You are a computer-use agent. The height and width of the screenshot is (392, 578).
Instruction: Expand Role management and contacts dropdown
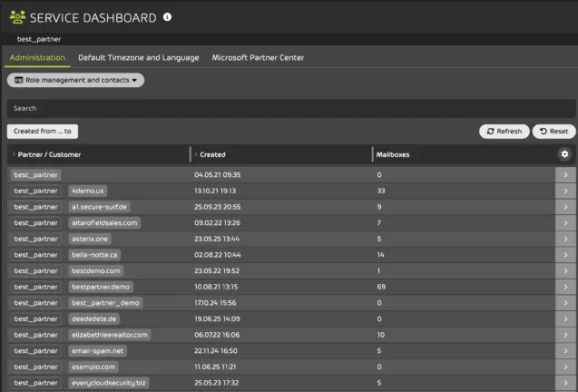click(x=75, y=80)
